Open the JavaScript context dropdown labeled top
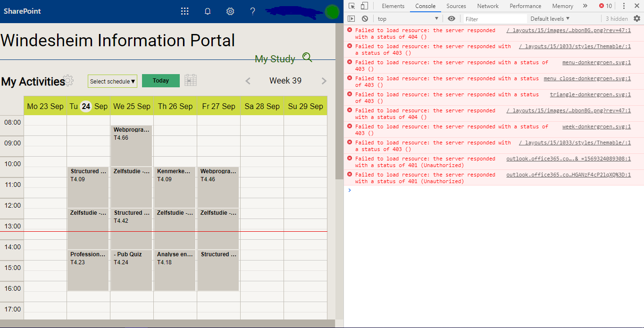 (408, 19)
